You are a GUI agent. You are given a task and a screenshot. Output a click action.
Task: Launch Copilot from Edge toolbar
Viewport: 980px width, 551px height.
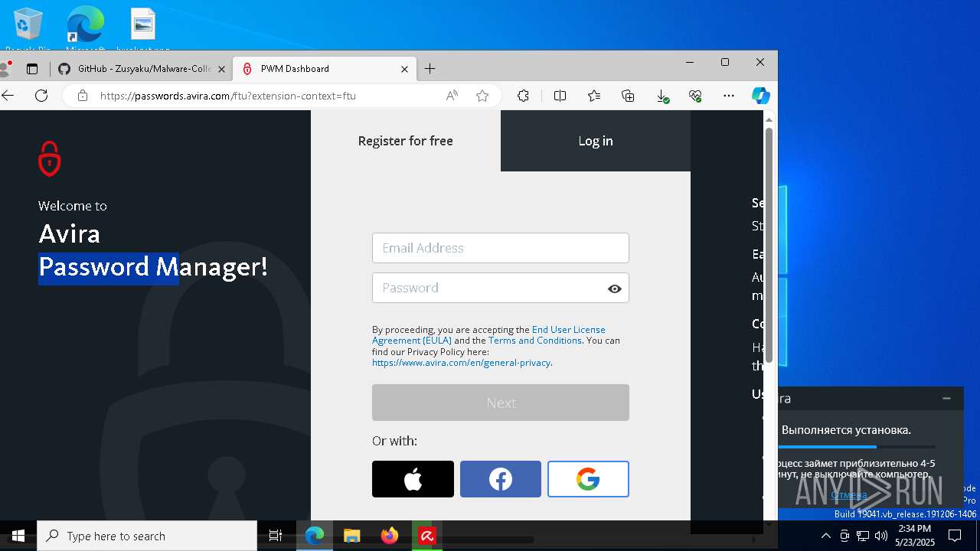(760, 96)
